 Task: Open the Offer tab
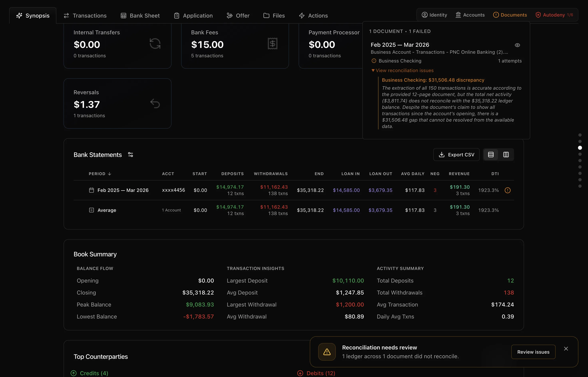pyautogui.click(x=238, y=15)
